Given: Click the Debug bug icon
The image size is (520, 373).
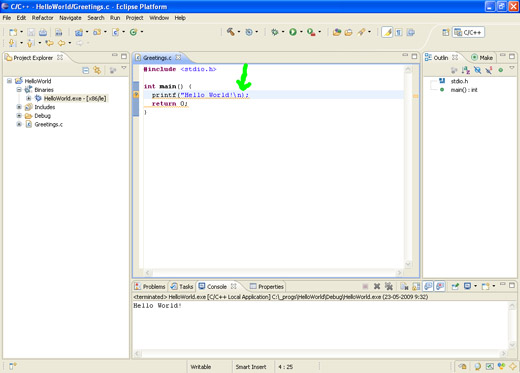Looking at the screenshot, I should pyautogui.click(x=275, y=32).
